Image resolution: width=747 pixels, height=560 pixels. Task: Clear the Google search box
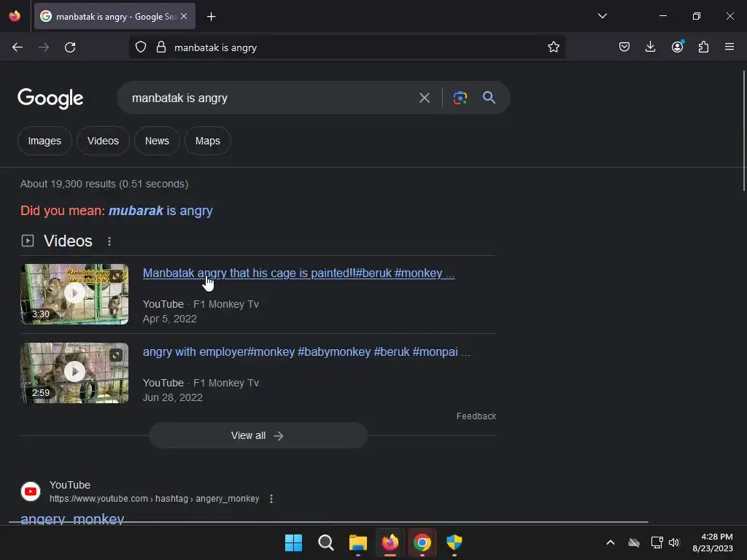point(424,98)
